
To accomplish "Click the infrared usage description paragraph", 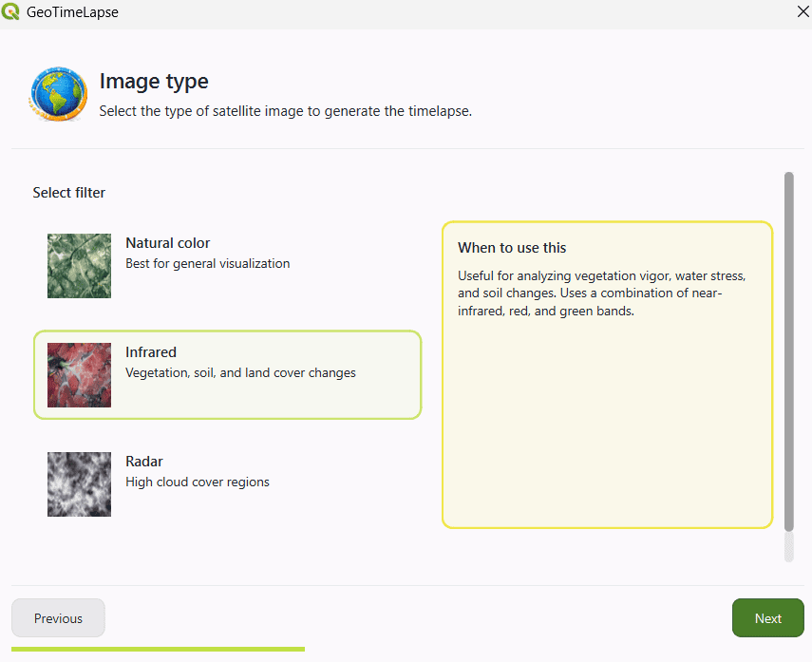I will coord(602,293).
